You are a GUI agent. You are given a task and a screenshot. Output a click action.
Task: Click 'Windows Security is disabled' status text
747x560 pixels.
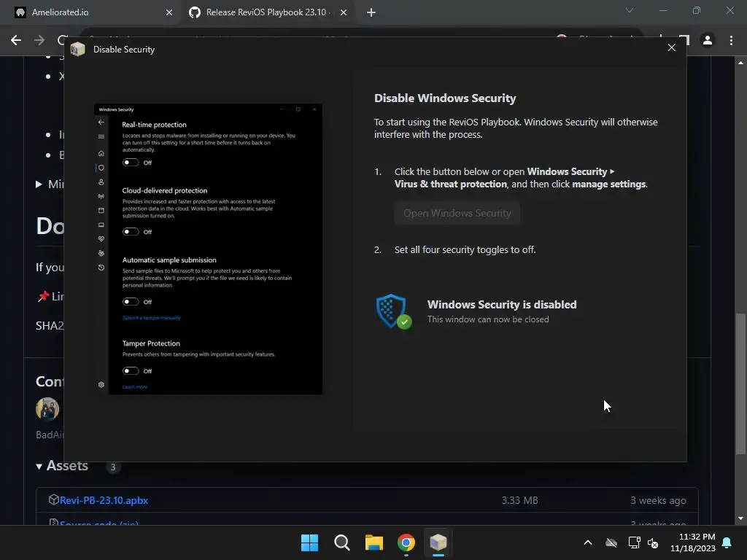coord(502,305)
